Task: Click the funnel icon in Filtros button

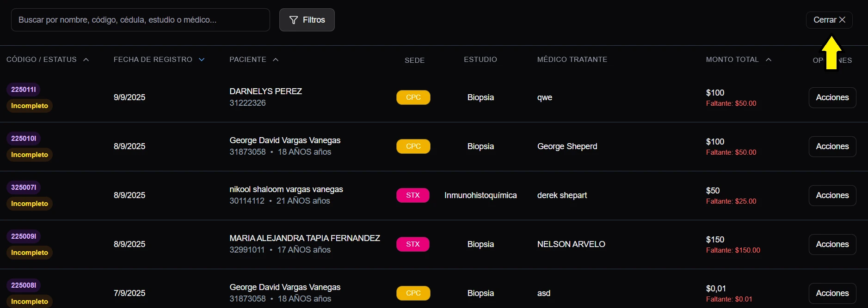Action: [293, 20]
